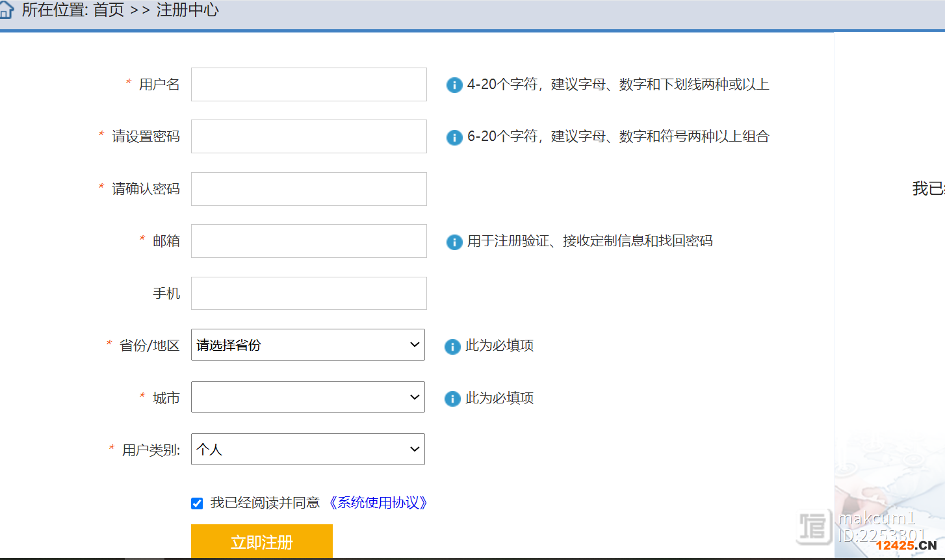The width and height of the screenshot is (945, 560).
Task: Uncheck the agreement checkbox
Action: pos(197,503)
